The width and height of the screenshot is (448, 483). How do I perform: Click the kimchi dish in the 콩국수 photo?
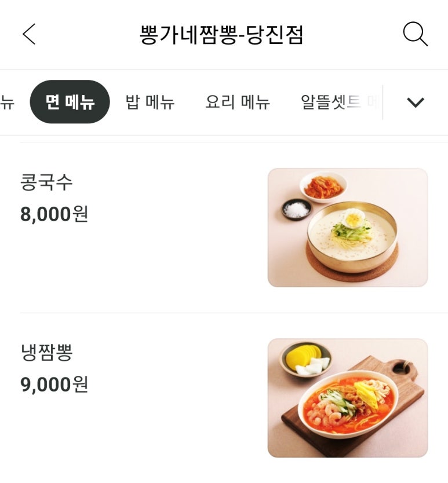(x=323, y=186)
